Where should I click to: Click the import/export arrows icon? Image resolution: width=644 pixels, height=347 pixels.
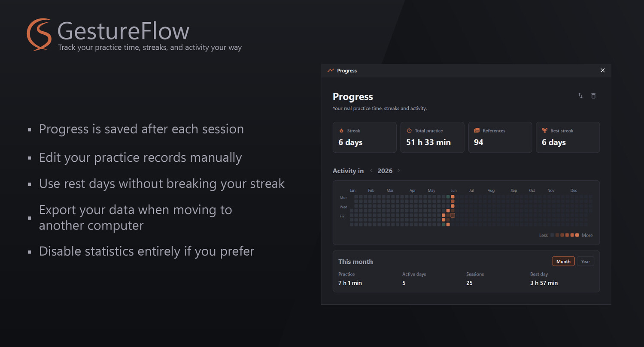(580, 96)
